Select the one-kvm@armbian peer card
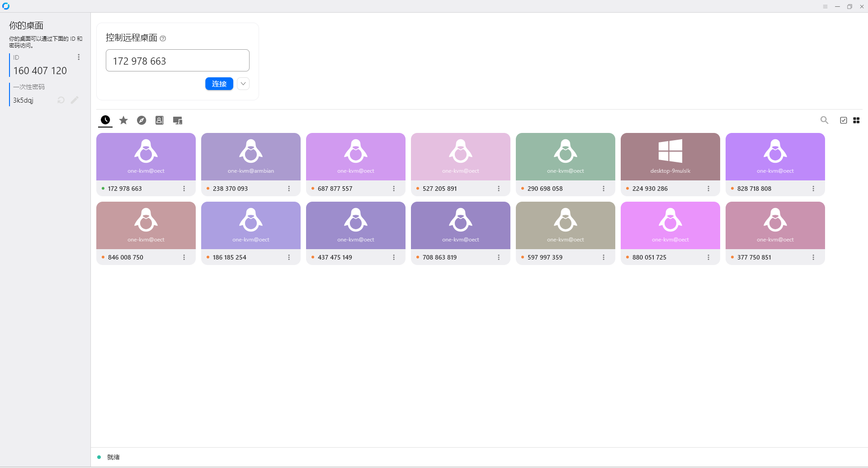The height and width of the screenshot is (468, 868). (250, 156)
